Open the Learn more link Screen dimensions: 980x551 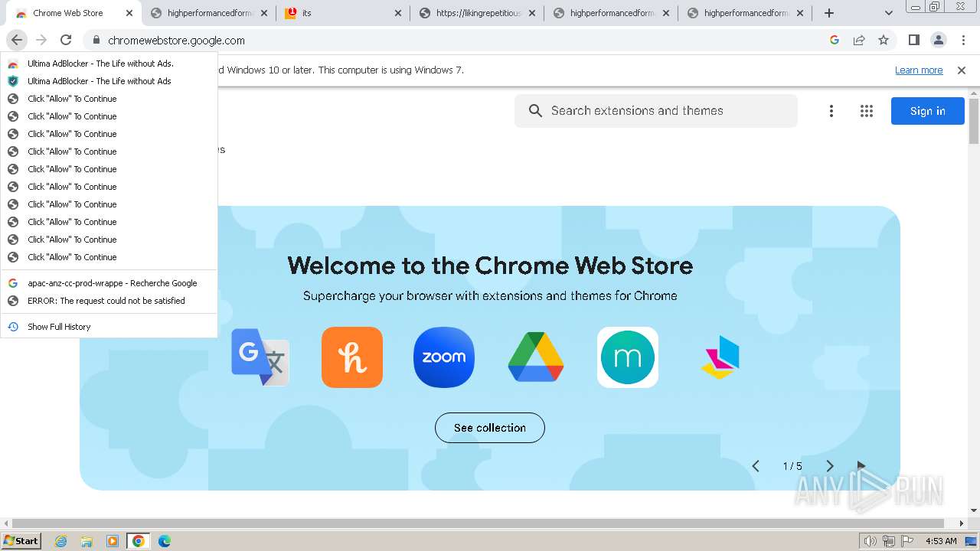point(919,70)
